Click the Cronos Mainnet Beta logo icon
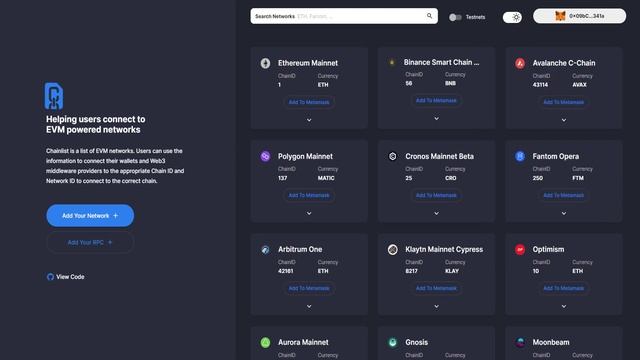 [393, 156]
